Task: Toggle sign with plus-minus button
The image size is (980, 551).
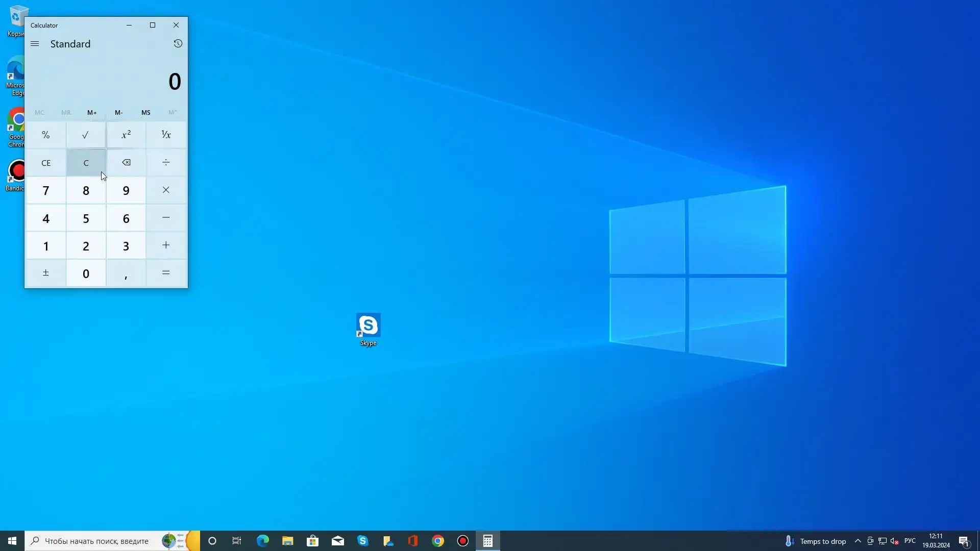Action: [45, 273]
